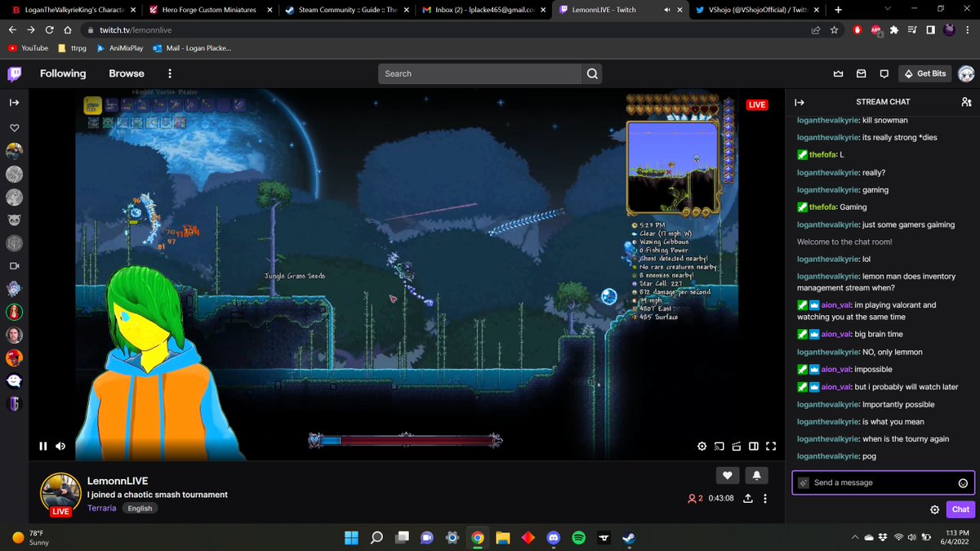This screenshot has height=551, width=980.
Task: Open Bits and points icon in chat box
Action: pos(804,482)
